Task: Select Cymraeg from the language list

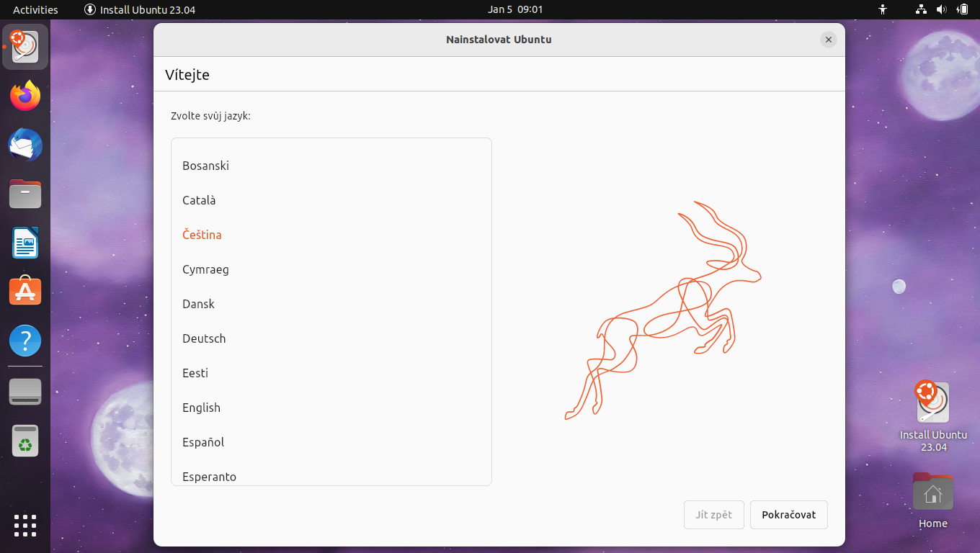Action: pos(331,269)
